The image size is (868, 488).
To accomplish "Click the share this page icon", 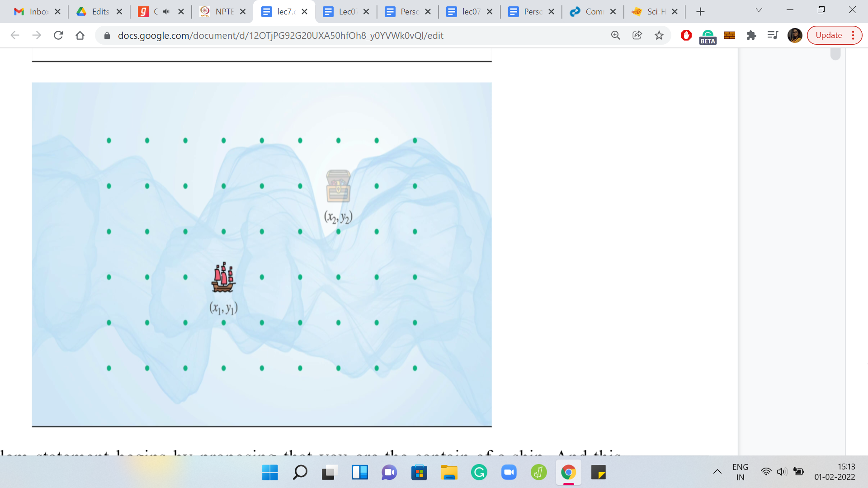I will (x=637, y=35).
